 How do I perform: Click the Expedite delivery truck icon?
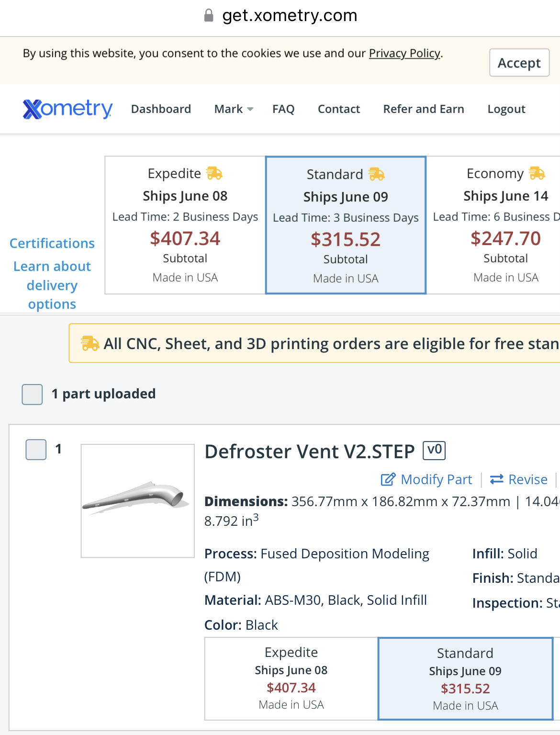pos(214,173)
